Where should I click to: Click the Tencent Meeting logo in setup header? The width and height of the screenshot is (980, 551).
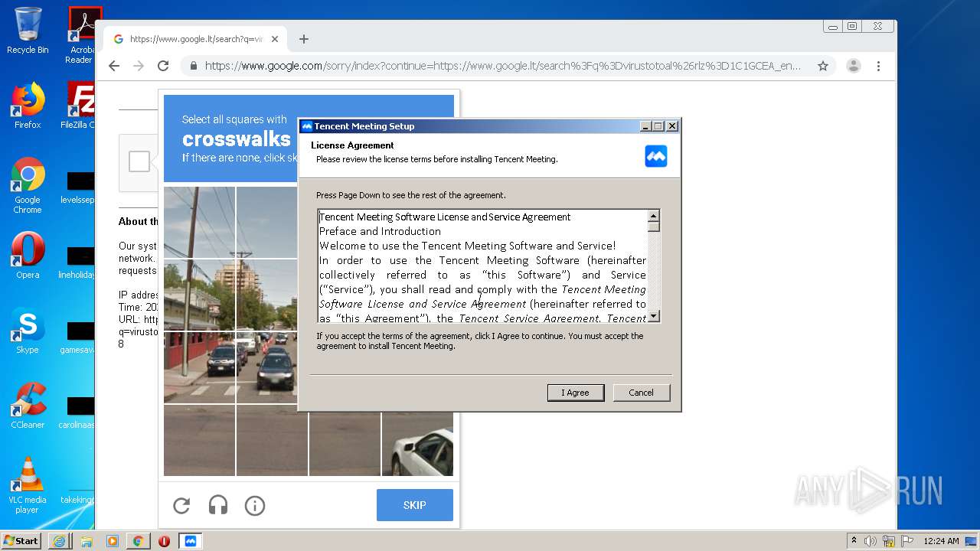point(656,156)
